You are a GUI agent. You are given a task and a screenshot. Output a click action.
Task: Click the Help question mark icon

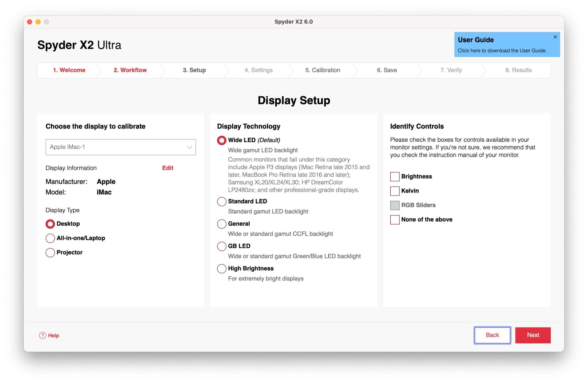tap(43, 335)
